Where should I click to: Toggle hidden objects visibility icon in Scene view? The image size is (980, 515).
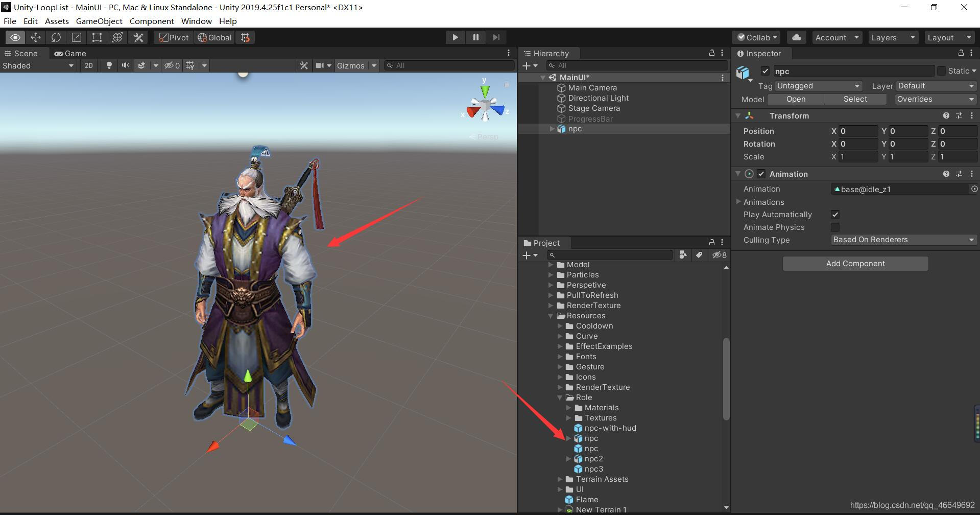click(x=172, y=65)
